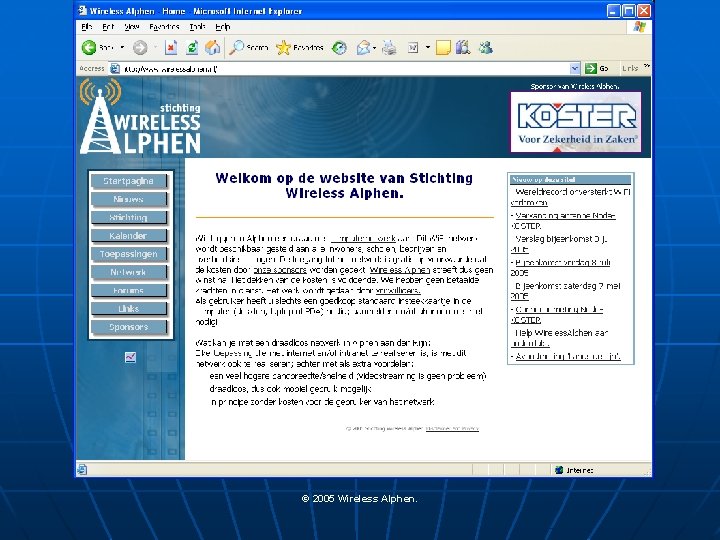Image resolution: width=720 pixels, height=540 pixels.
Task: Open the Koster sponsor banner
Action: click(576, 122)
